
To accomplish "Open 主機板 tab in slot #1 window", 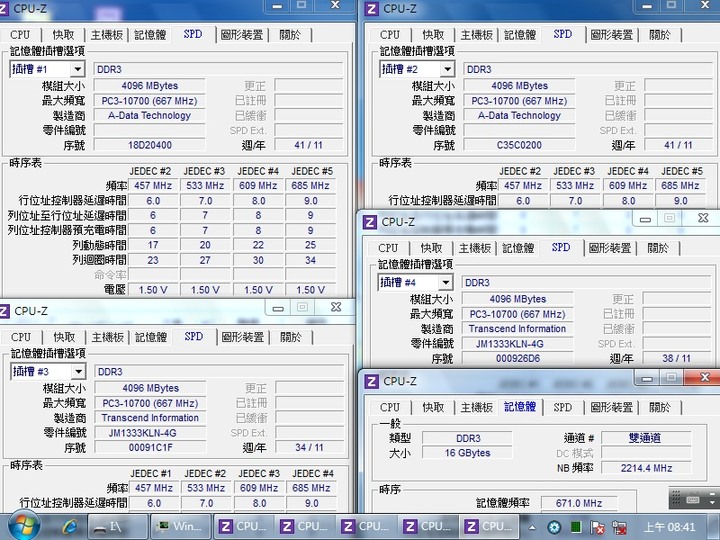I will click(x=107, y=35).
